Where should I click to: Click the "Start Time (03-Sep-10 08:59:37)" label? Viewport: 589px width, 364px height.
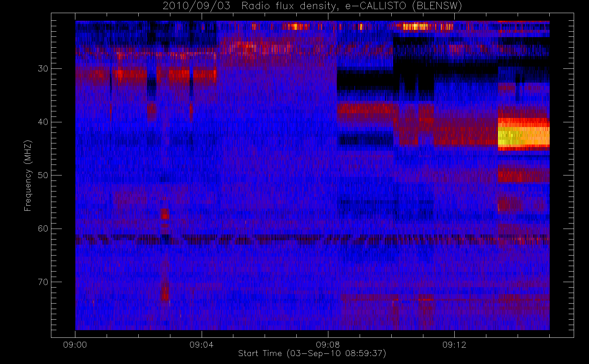[x=312, y=353]
